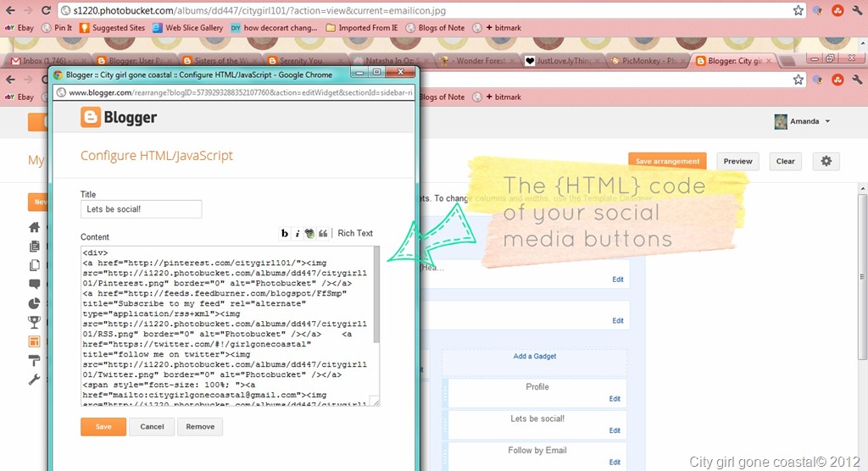The height and width of the screenshot is (471, 868).
Task: Click Edit link for Lets be social! gadget
Action: coord(615,430)
